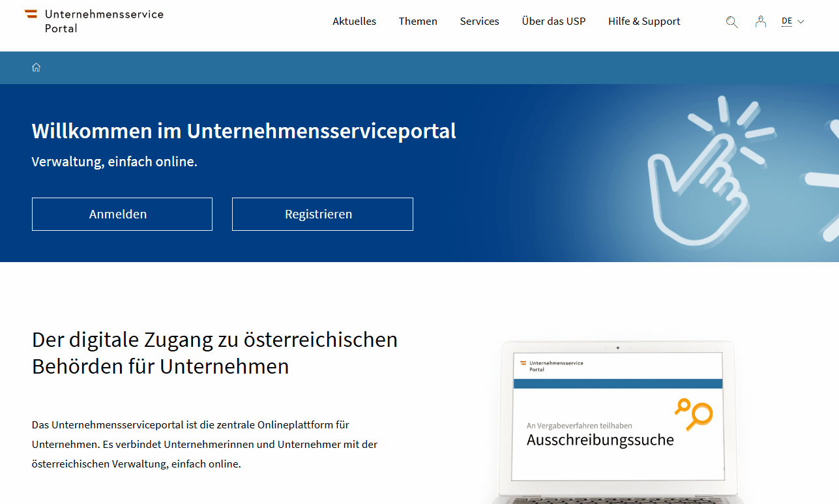Open the Aktuelles menu
839x504 pixels.
(354, 22)
